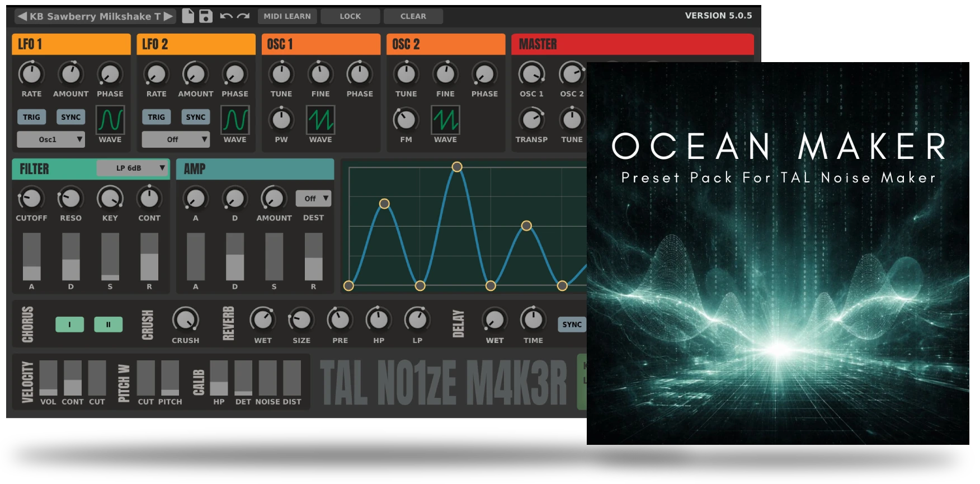Click the Reverb SIZE knob
The height and width of the screenshot is (484, 980).
click(x=301, y=319)
